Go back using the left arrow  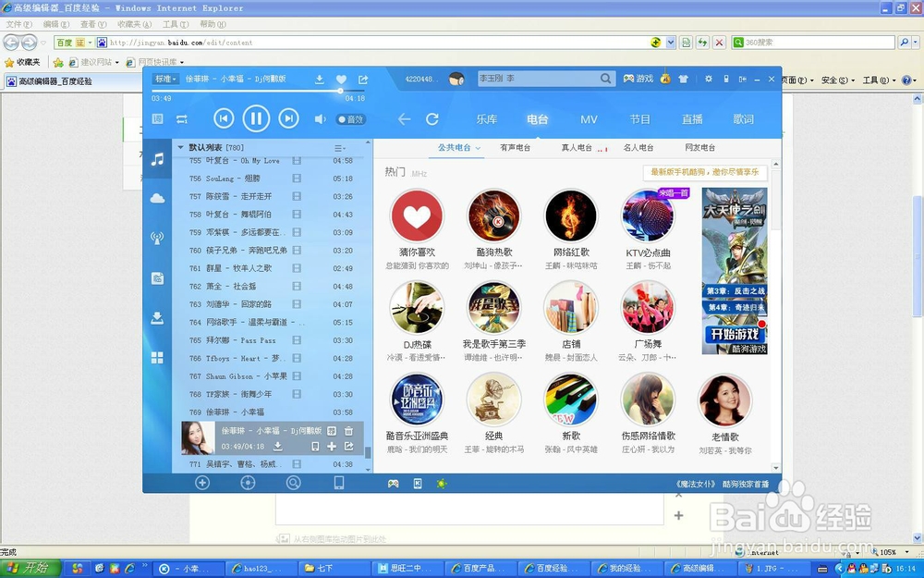pyautogui.click(x=404, y=119)
